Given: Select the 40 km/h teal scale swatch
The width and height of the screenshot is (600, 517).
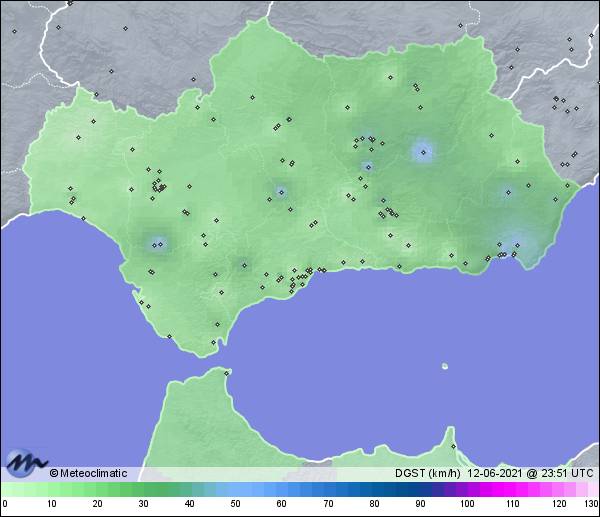Looking at the screenshot, I should (x=190, y=488).
